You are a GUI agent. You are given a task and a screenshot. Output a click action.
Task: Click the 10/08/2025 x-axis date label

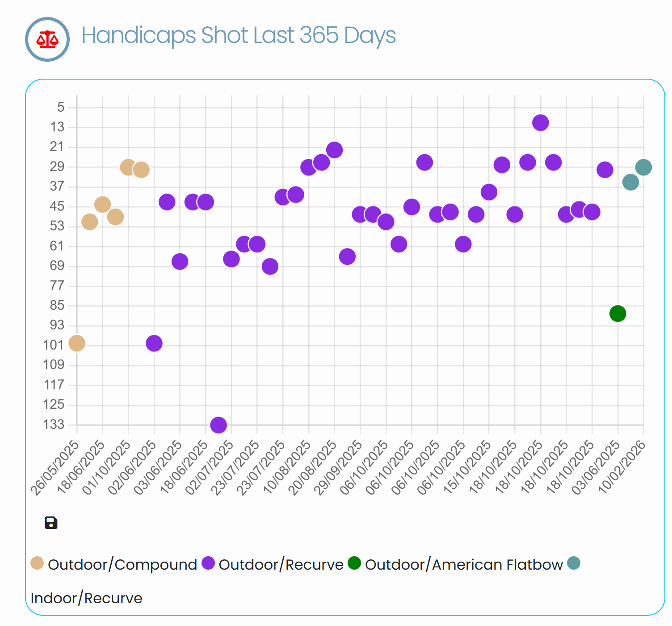pyautogui.click(x=287, y=467)
